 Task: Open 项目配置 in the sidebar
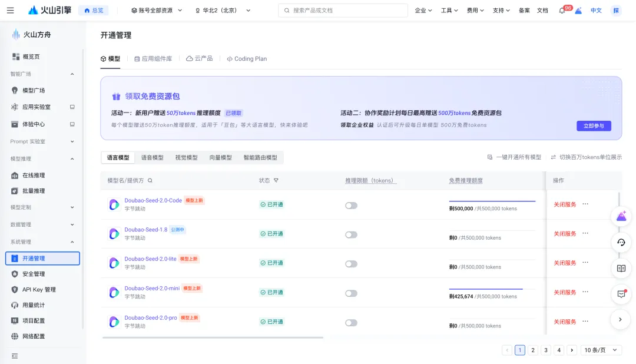[x=33, y=320]
